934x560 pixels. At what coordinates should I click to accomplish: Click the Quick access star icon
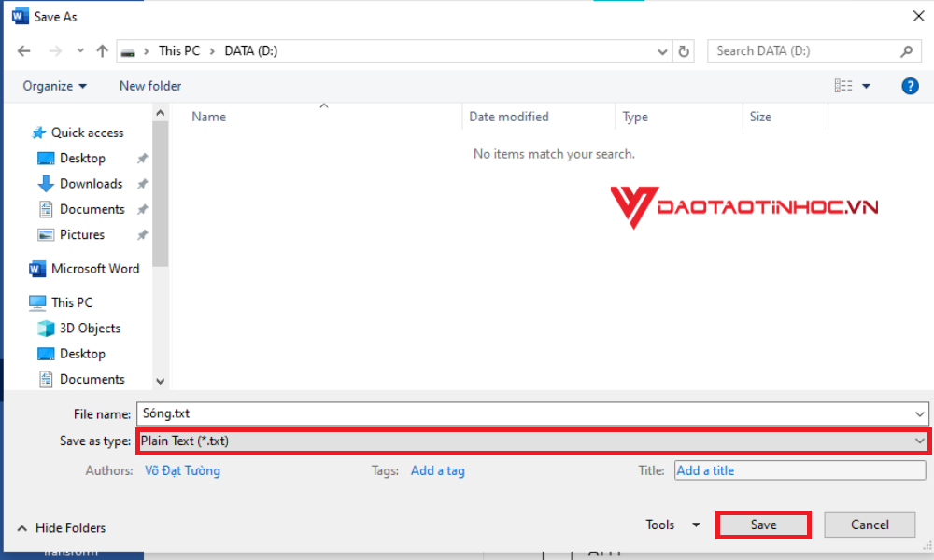tap(38, 133)
